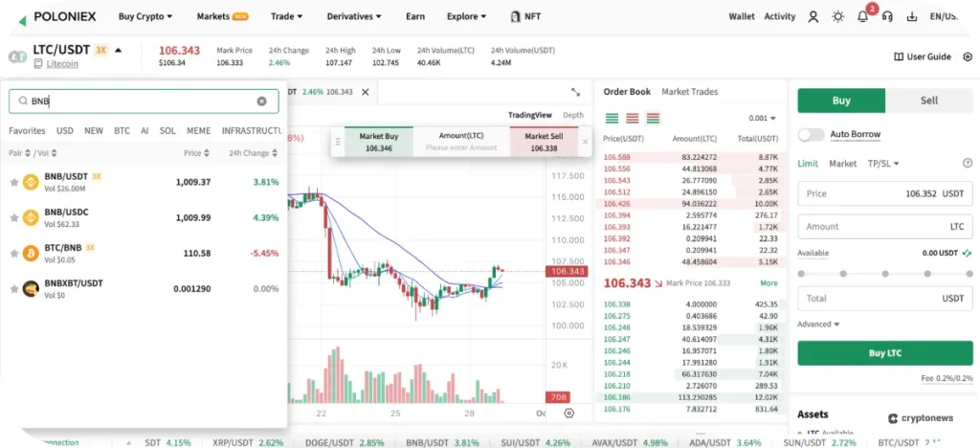Select the BNB/USDT coin icon
Viewport: 980px width, 448px height.
31,183
